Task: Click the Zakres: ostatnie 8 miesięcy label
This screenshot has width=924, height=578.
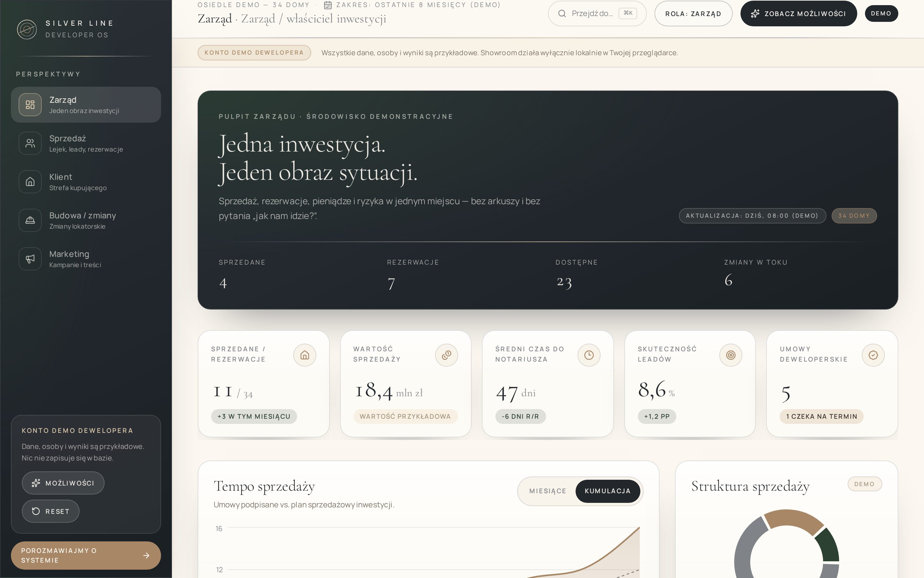Action: tap(418, 5)
